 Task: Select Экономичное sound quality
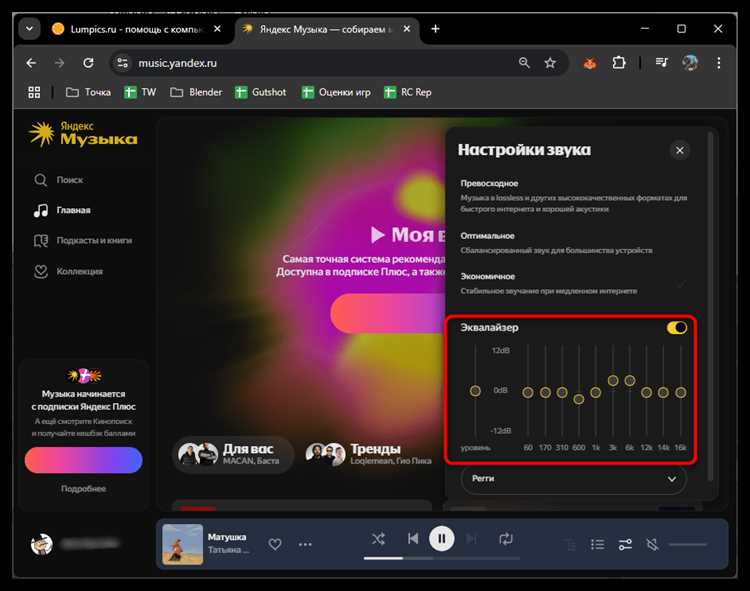[574, 284]
